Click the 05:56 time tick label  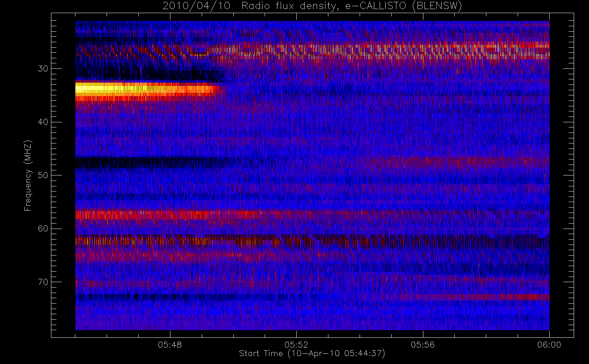coord(423,345)
